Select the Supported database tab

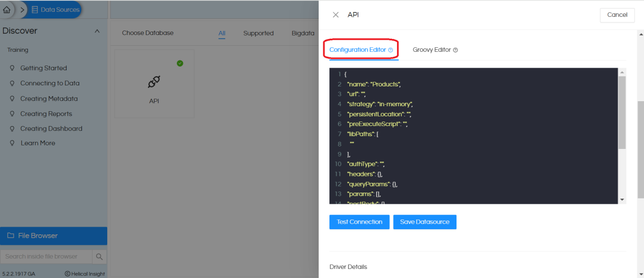coord(258,34)
